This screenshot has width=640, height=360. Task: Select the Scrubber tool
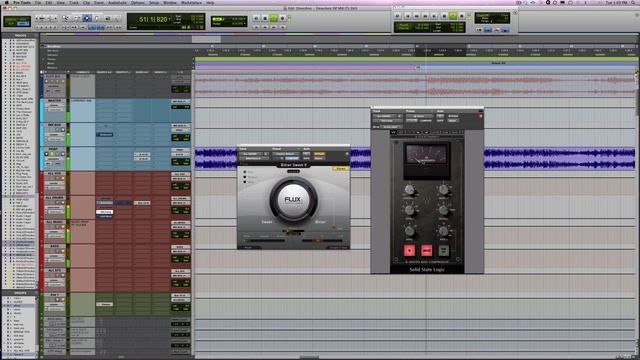(x=108, y=18)
